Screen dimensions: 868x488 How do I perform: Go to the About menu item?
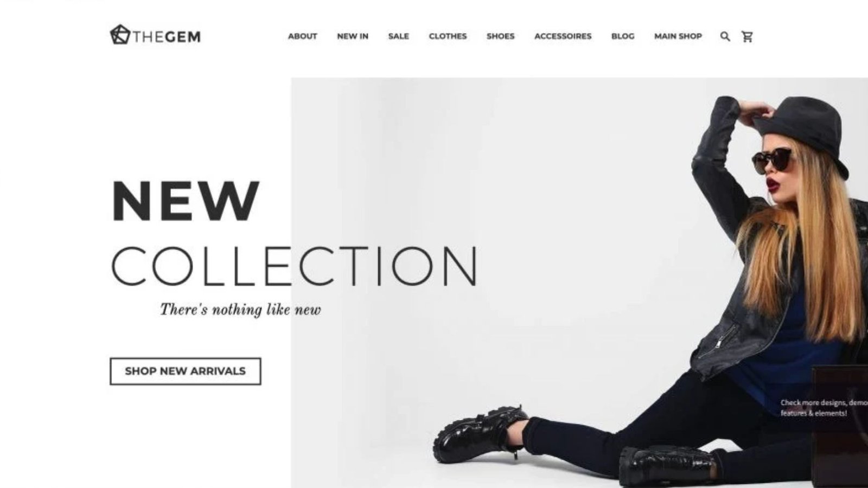[302, 36]
